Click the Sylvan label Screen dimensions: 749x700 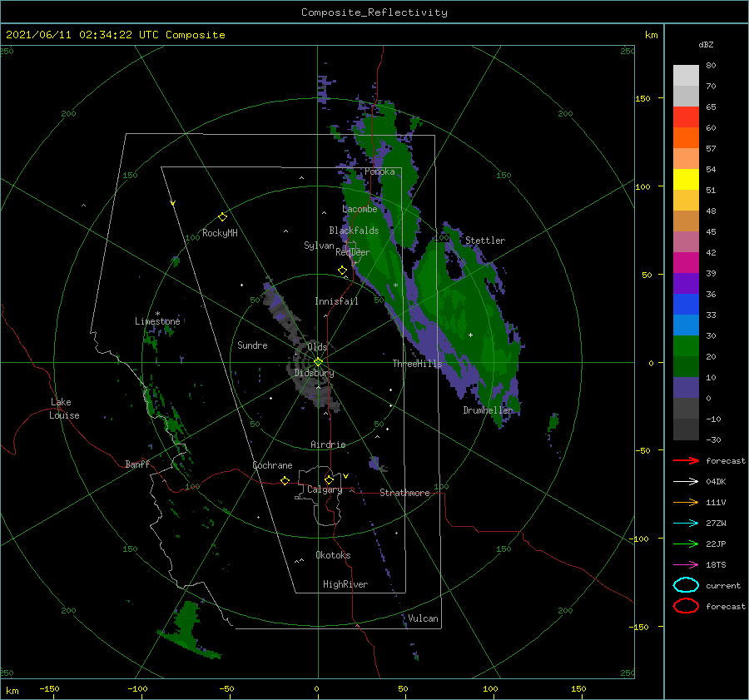pos(319,246)
